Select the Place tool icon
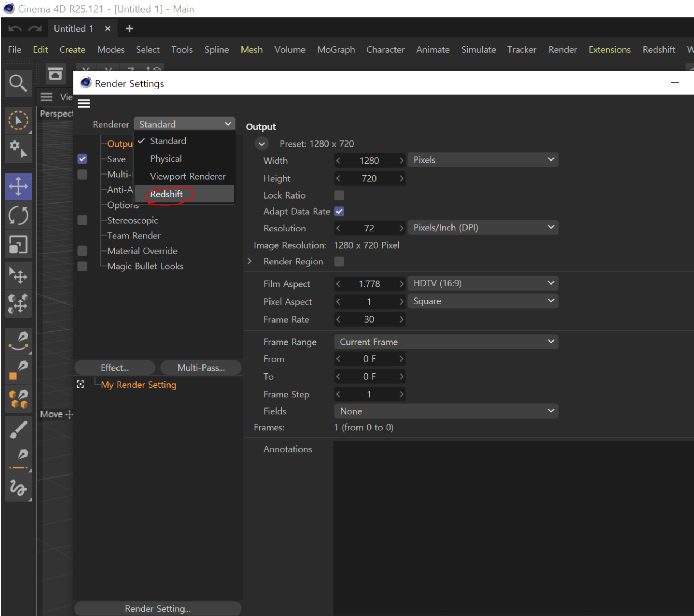 19,275
